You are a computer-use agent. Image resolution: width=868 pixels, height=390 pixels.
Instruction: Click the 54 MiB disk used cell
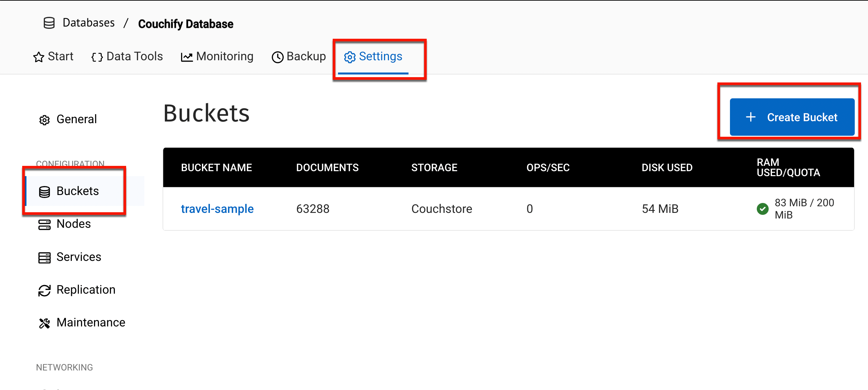point(660,209)
